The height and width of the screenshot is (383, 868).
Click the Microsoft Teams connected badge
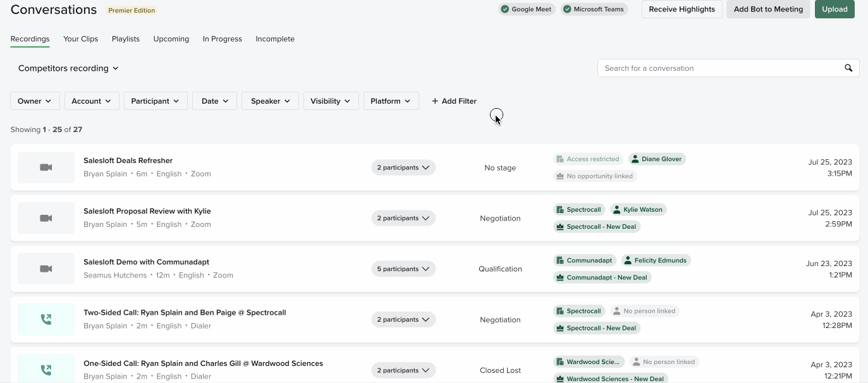pos(594,9)
